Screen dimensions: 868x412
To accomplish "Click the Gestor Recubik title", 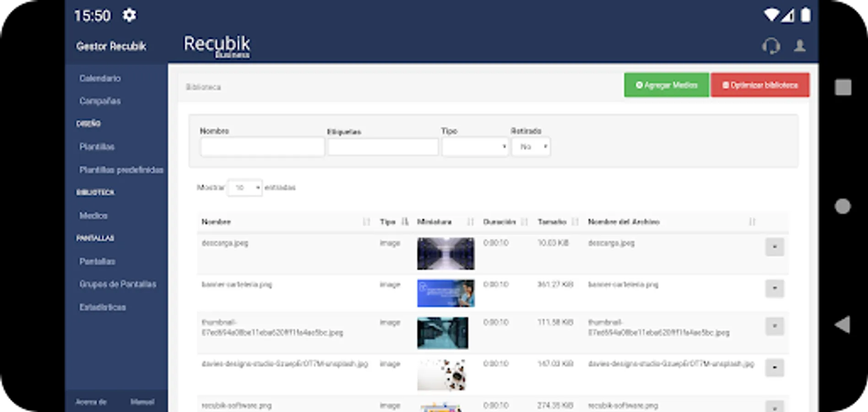I will pos(111,46).
